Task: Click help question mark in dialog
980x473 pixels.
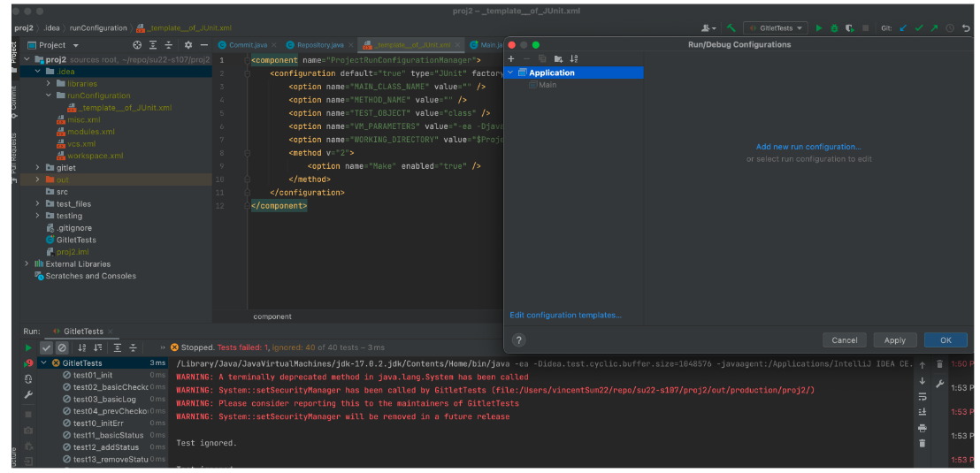Action: coord(519,339)
